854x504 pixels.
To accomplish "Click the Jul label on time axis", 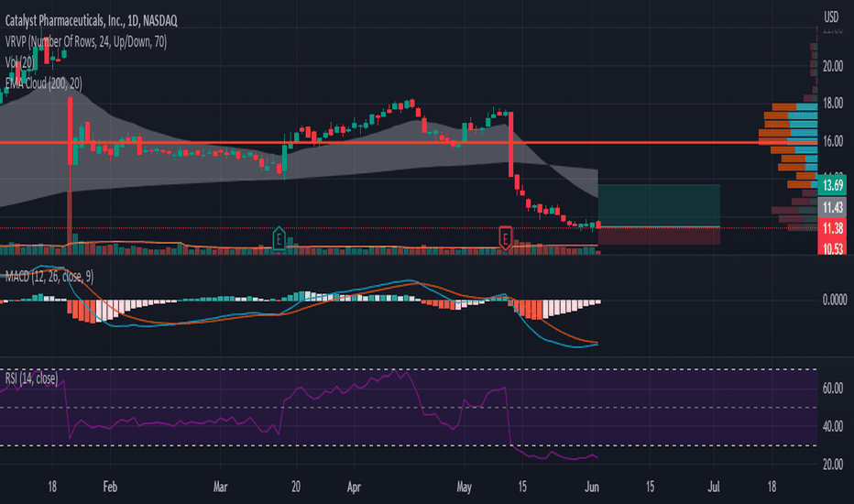I will (x=714, y=487).
